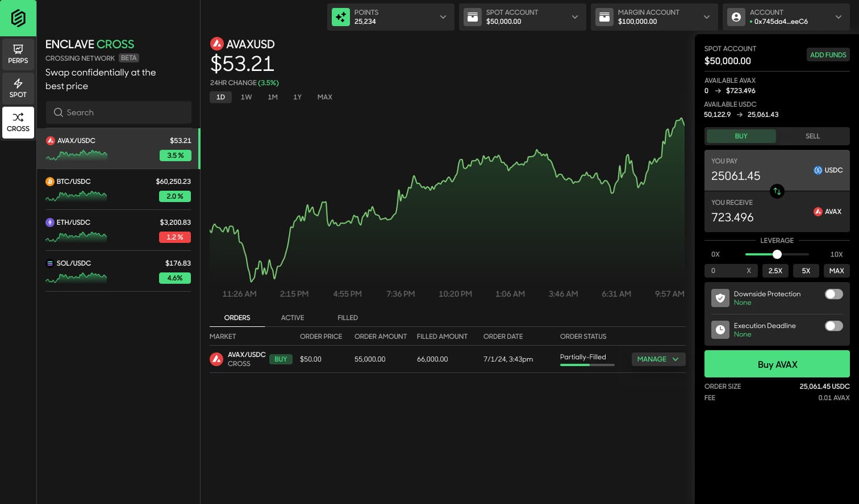Screen dimensions: 859x504
Task: Click the ETH coin icon in market list
Action: [50, 222]
